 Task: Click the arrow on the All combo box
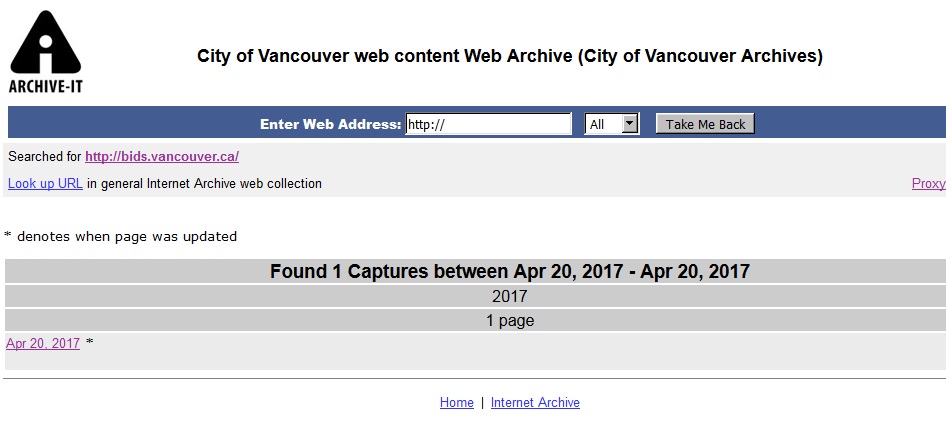(x=630, y=124)
